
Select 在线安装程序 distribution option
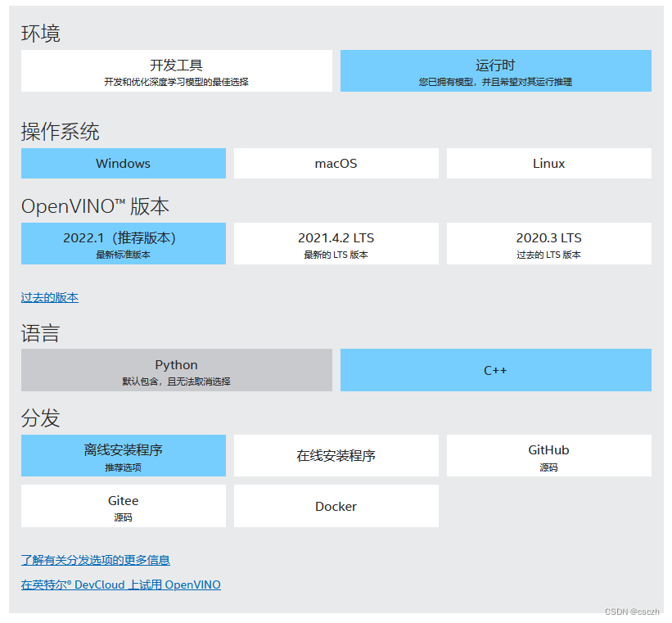(336, 456)
